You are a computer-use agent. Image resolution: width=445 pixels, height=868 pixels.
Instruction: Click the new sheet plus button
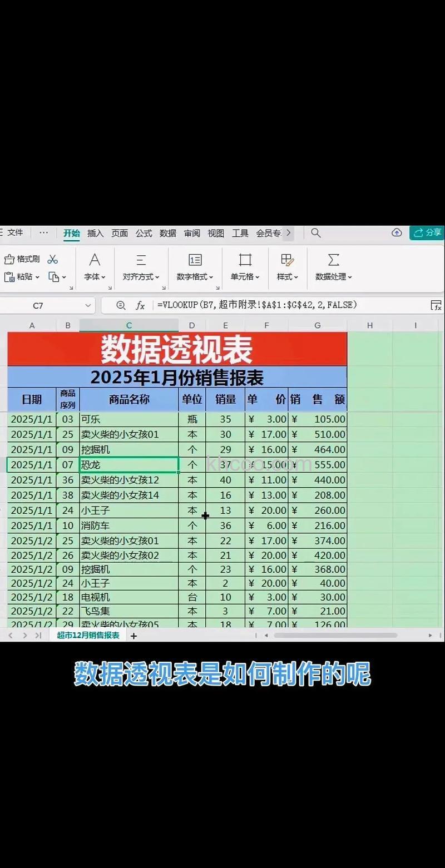(133, 635)
